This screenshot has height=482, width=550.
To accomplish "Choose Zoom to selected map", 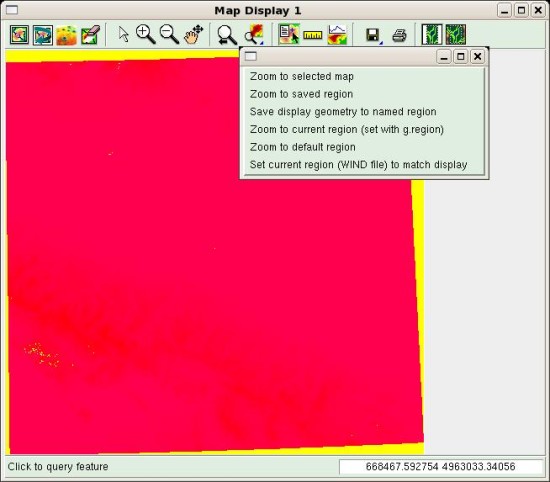I will pos(302,76).
